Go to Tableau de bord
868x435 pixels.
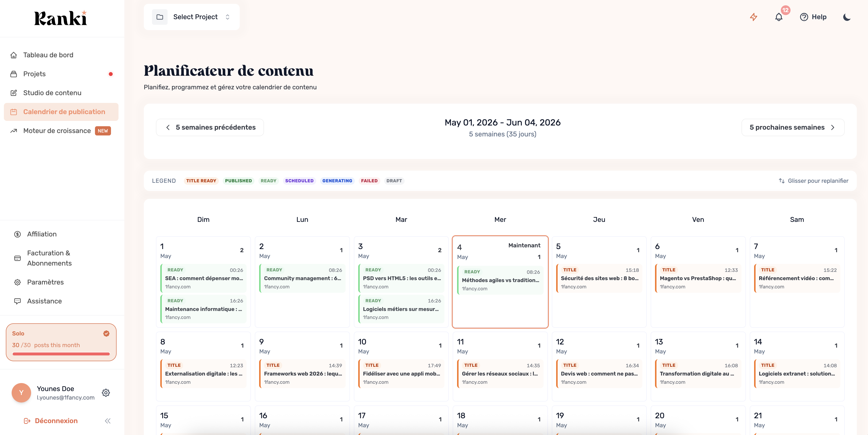point(61,55)
